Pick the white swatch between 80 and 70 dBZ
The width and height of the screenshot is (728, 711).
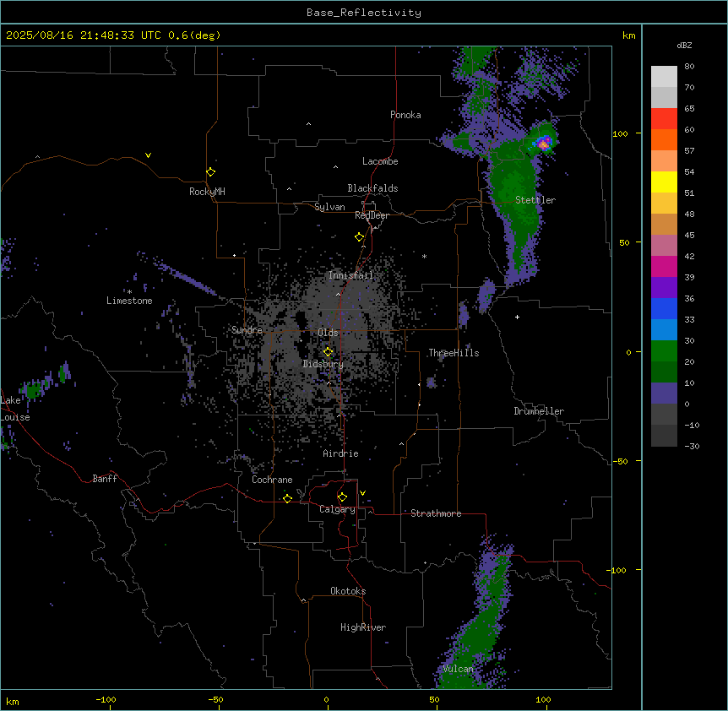[x=664, y=77]
